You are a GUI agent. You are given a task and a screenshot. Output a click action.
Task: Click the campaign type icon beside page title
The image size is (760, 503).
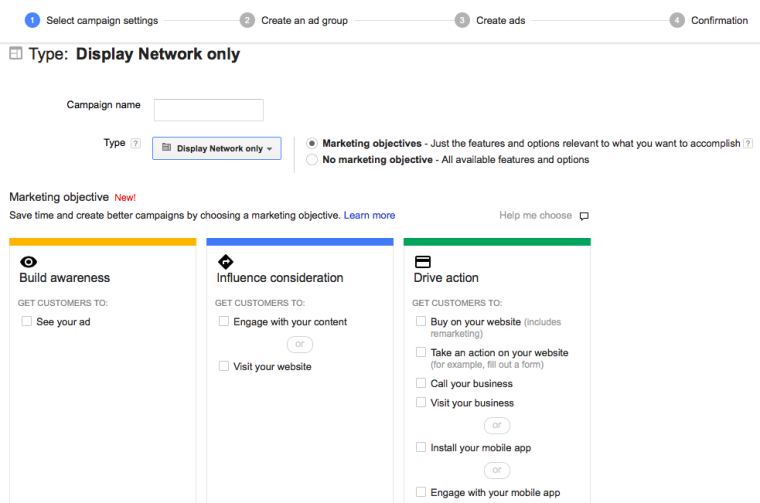click(15, 54)
